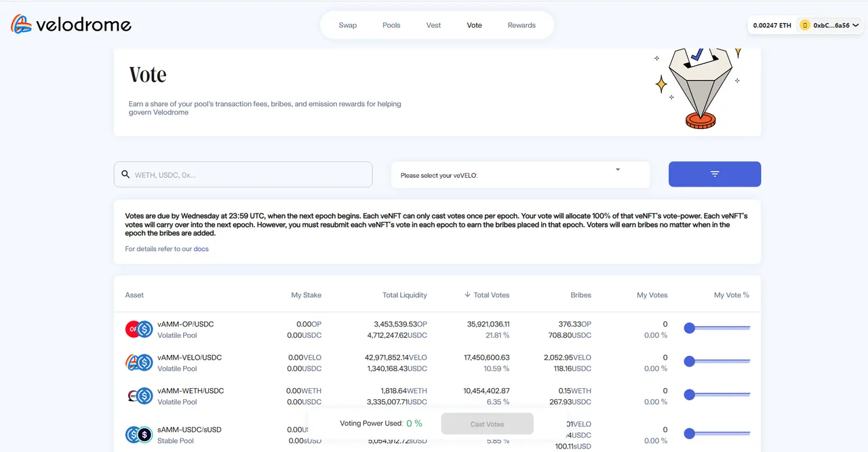
Task: Click the Total Votes sort arrow
Action: tap(467, 295)
